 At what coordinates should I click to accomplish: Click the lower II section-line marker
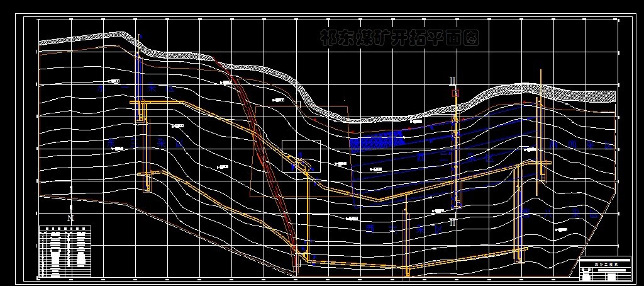coord(453,222)
